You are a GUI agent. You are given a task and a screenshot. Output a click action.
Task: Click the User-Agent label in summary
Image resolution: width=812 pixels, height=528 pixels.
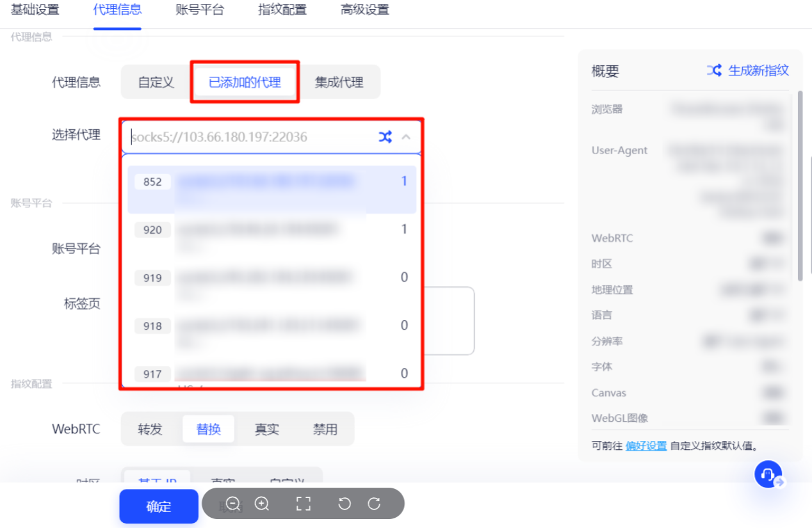(619, 150)
